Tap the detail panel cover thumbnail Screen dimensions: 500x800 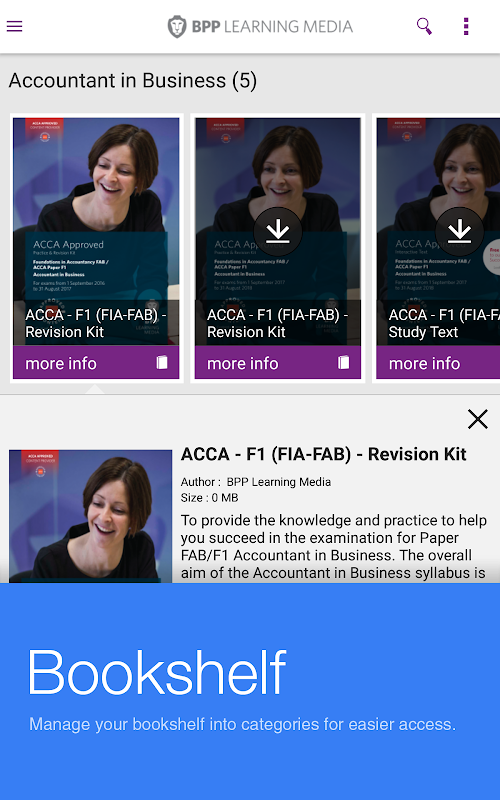point(90,516)
